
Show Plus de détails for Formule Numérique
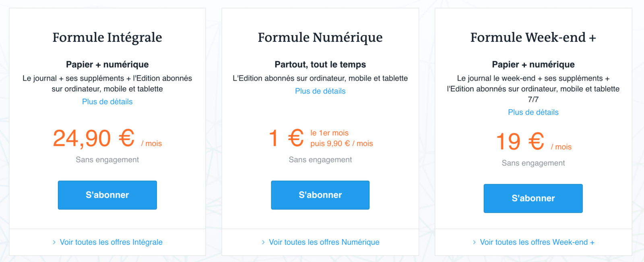click(x=320, y=91)
